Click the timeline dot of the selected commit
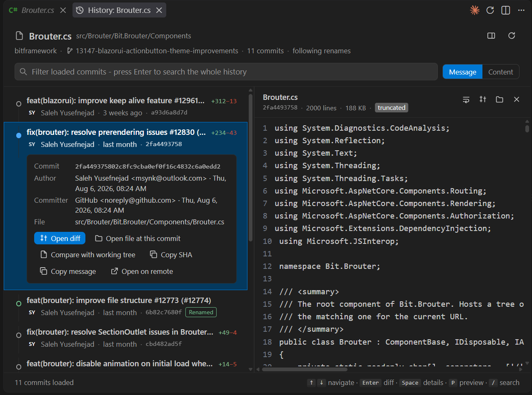 pos(19,135)
